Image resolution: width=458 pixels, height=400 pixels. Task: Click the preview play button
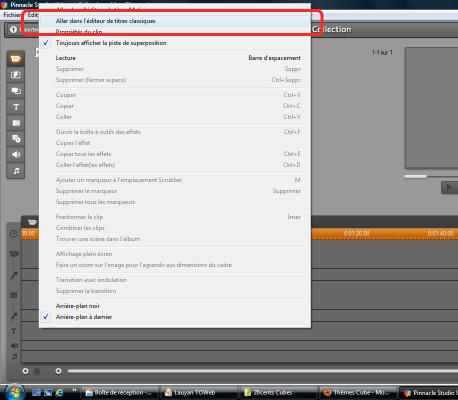click(x=449, y=188)
